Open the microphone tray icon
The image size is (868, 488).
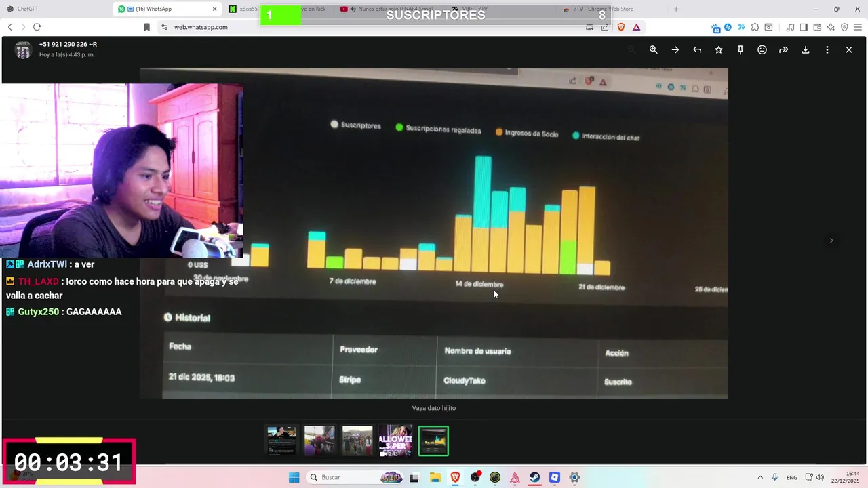pos(775,477)
